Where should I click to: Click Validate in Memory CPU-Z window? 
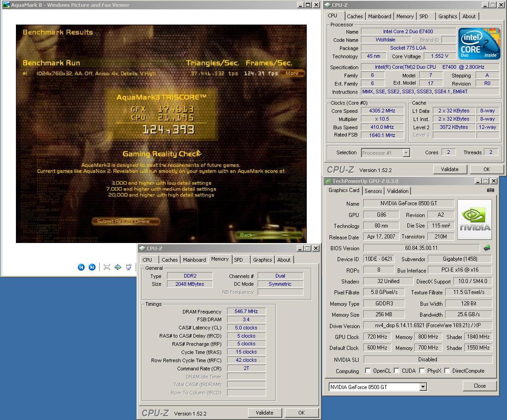click(x=264, y=413)
